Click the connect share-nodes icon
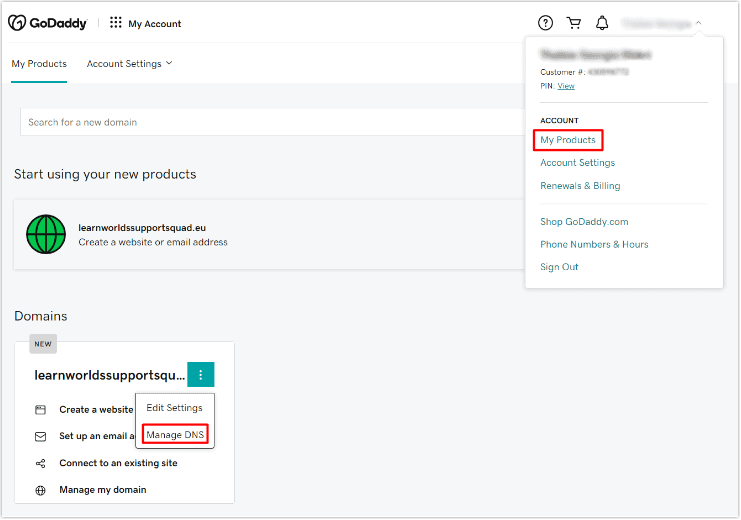The width and height of the screenshot is (741, 520). [41, 463]
